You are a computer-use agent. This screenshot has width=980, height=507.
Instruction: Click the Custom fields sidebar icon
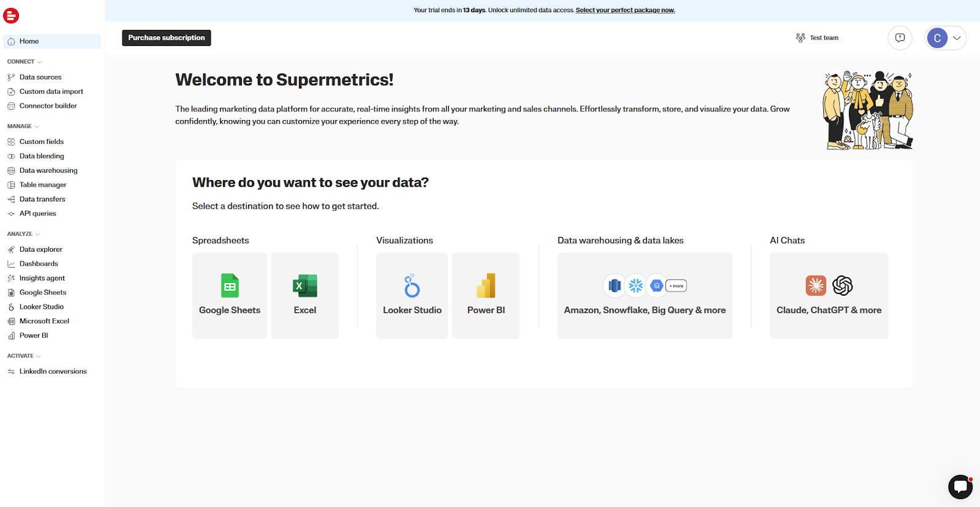pos(11,141)
